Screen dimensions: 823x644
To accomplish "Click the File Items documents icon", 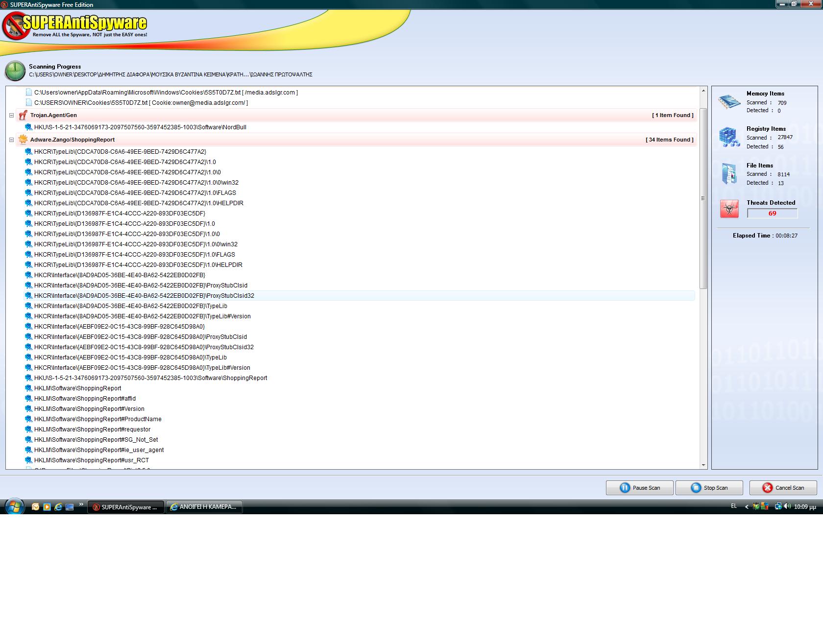I will click(x=729, y=173).
